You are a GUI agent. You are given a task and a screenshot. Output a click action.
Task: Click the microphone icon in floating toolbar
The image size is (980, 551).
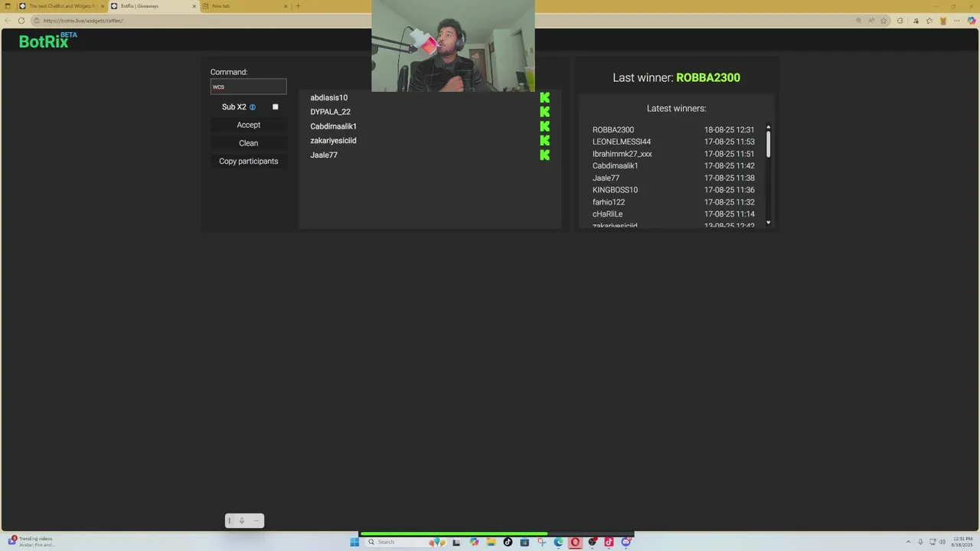tap(242, 520)
